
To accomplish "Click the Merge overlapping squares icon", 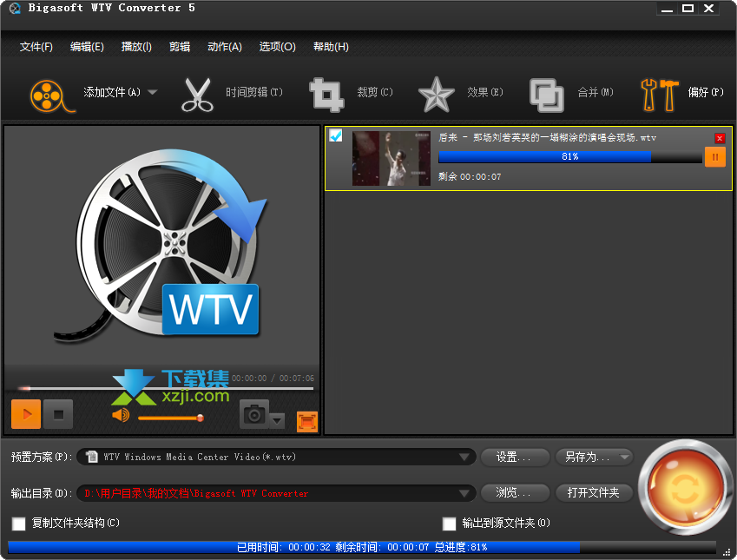I will (547, 96).
